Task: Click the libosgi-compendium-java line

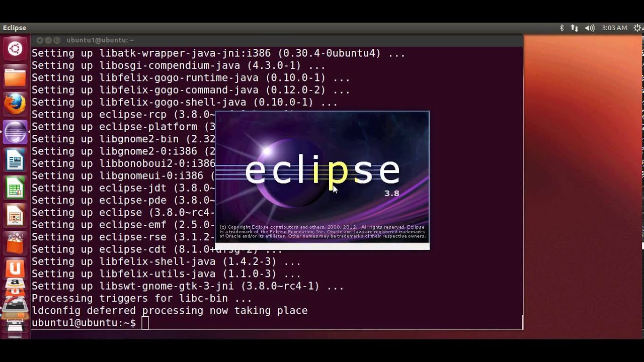Action: (x=179, y=65)
